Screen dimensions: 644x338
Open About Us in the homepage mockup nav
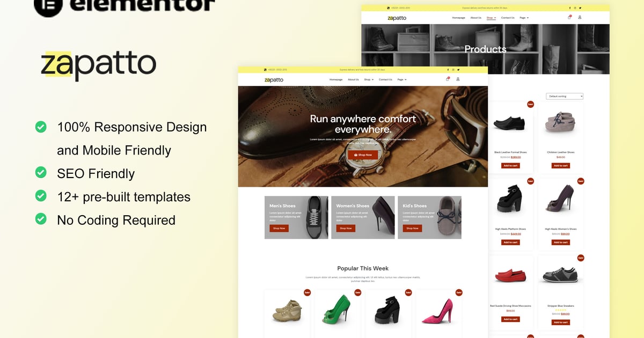[x=353, y=79]
